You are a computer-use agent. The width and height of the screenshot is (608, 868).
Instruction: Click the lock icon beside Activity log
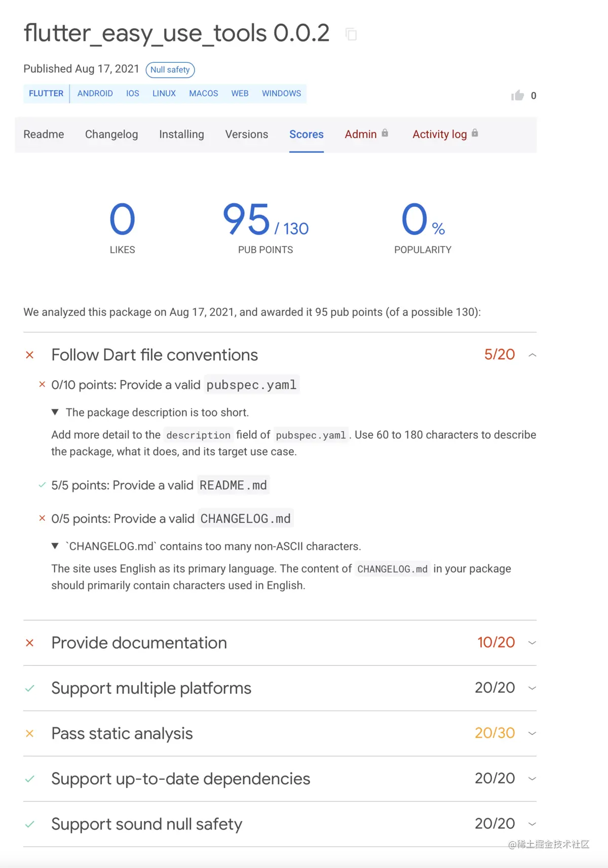click(475, 133)
